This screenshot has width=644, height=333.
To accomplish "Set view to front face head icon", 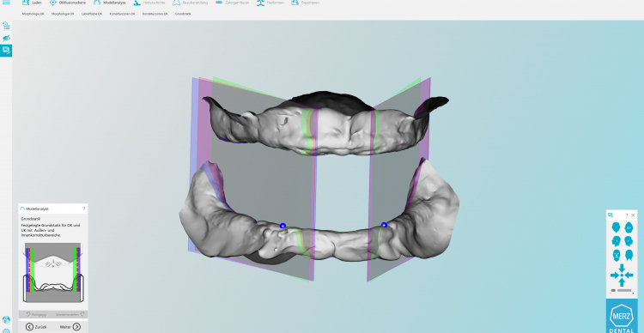I will [616, 256].
